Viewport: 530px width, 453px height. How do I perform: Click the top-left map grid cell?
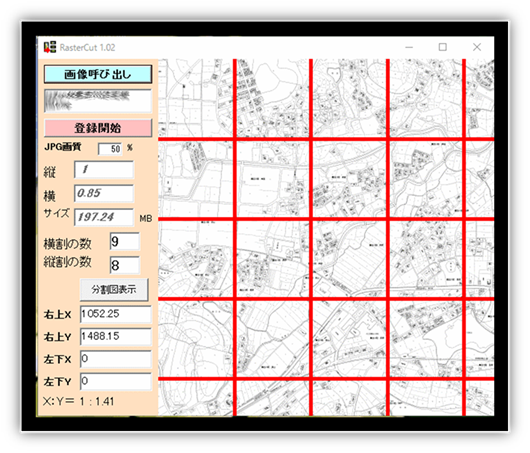(195, 98)
